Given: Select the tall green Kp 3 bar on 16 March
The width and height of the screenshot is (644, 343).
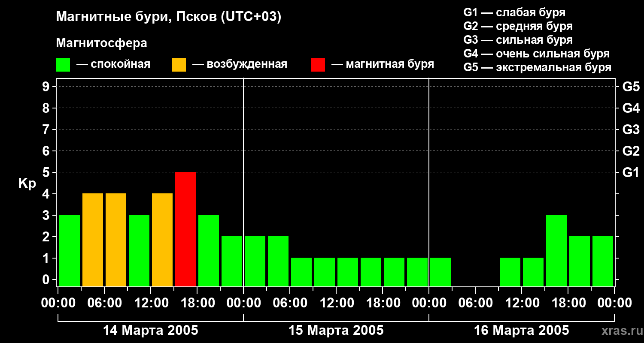Looking at the screenshot, I should coord(556,250).
